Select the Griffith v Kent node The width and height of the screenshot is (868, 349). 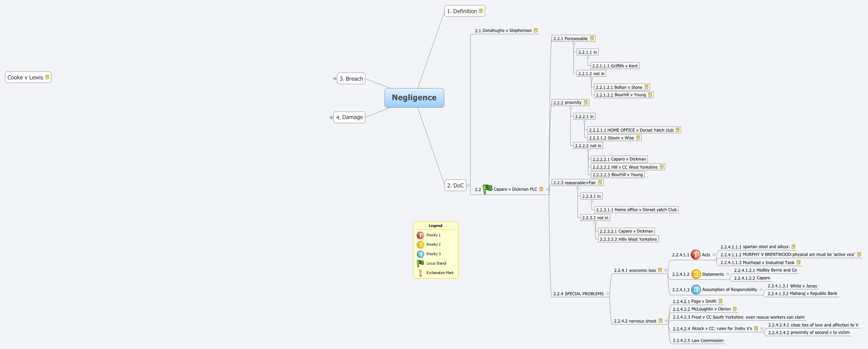coord(614,66)
